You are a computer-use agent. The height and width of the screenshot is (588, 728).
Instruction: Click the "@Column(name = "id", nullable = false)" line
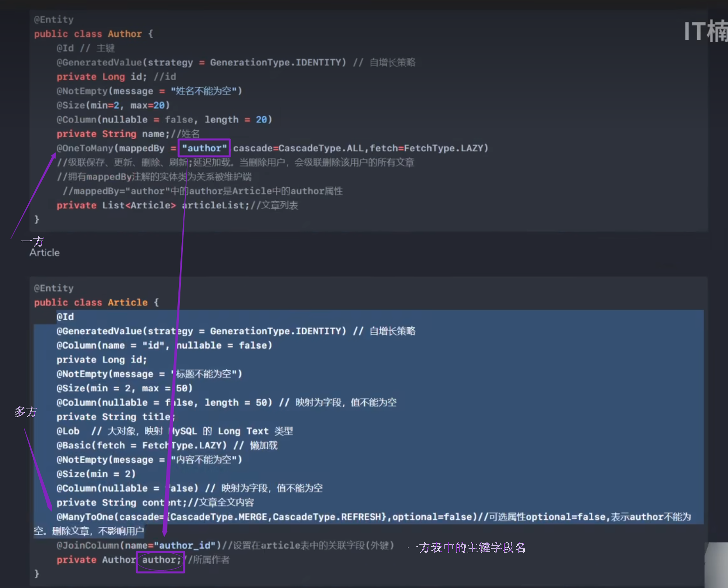click(164, 345)
